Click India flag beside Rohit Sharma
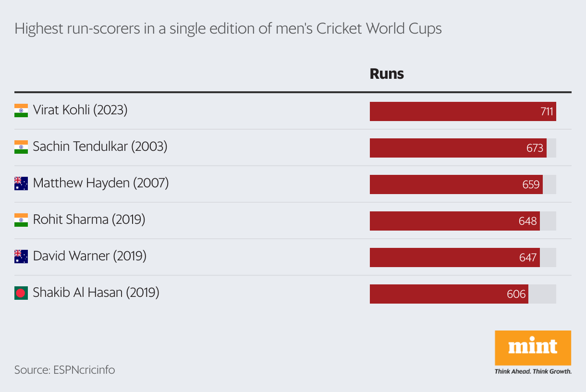 pyautogui.click(x=21, y=220)
